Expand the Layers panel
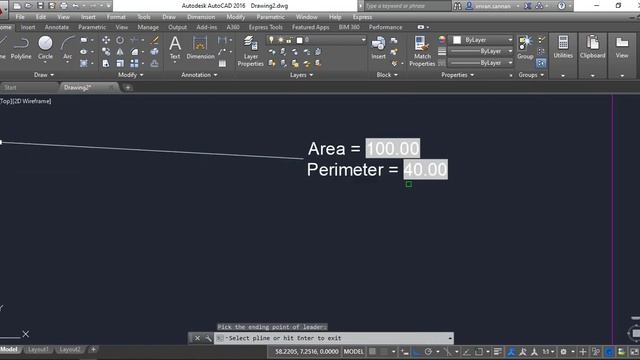Image resolution: width=640 pixels, height=360 pixels. pos(301,75)
